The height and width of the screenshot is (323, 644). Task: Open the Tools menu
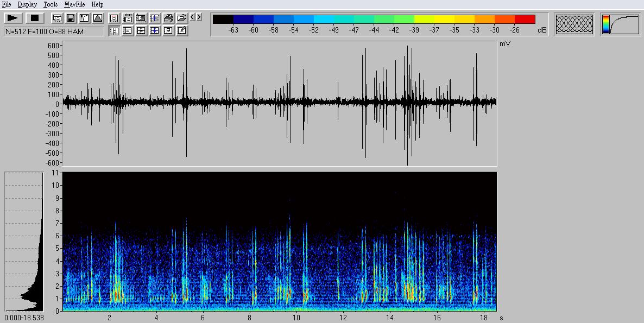50,4
